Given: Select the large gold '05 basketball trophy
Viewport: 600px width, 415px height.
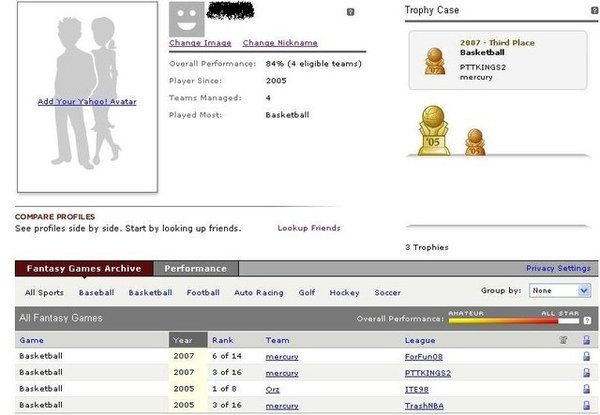Looking at the screenshot, I should pos(434,130).
